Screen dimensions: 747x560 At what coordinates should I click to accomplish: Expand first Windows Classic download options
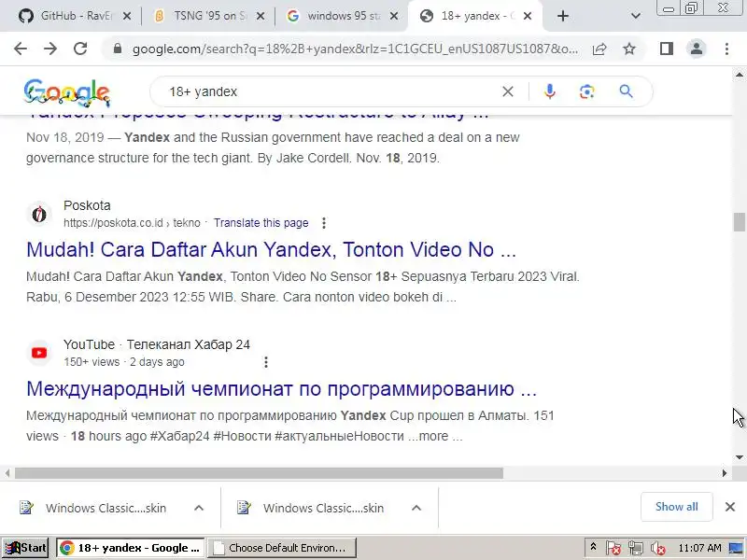(x=199, y=508)
